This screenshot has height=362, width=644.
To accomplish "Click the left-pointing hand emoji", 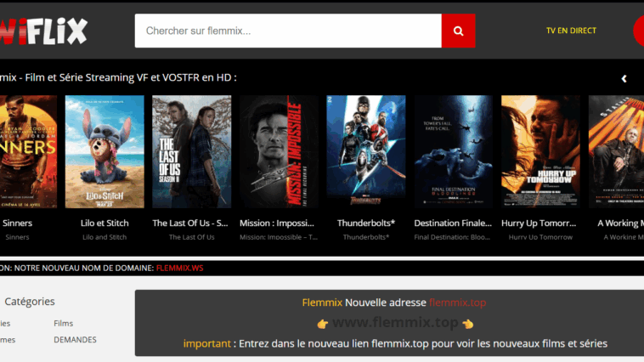I will (468, 325).
